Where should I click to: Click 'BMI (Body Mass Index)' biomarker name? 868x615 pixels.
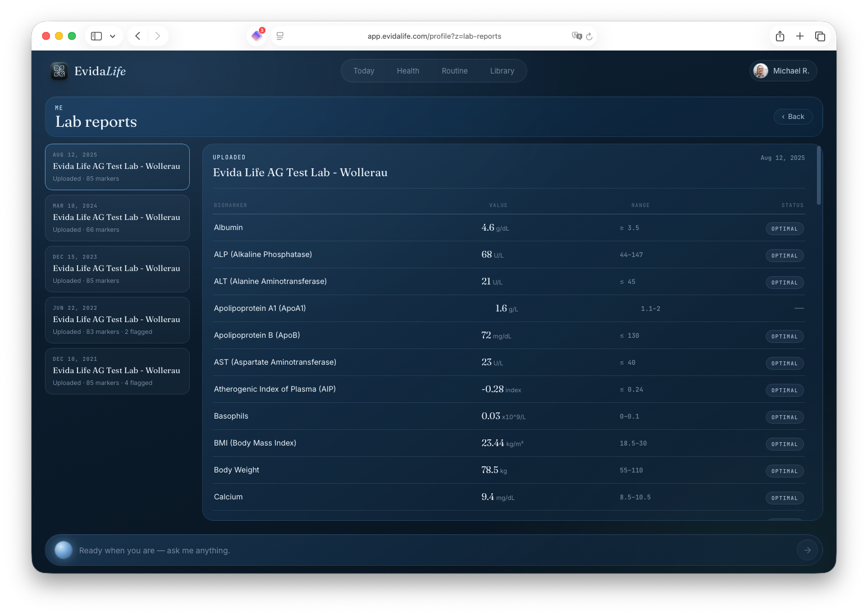point(255,443)
